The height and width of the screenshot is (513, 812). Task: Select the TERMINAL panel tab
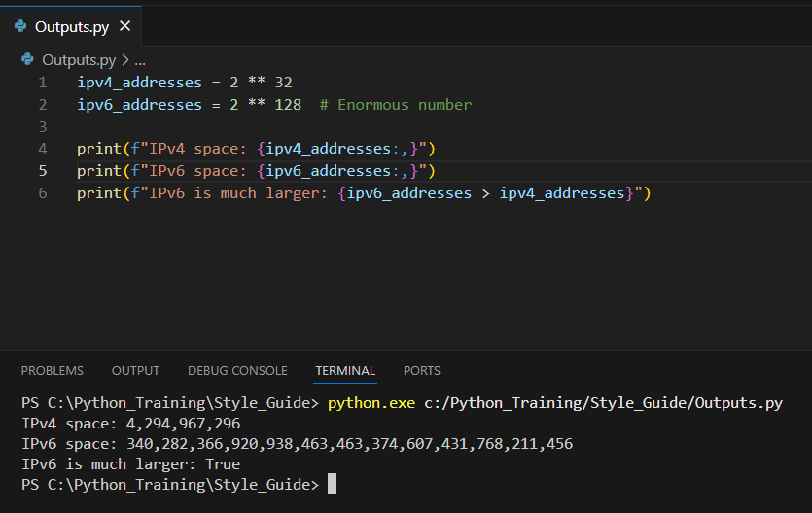345,371
